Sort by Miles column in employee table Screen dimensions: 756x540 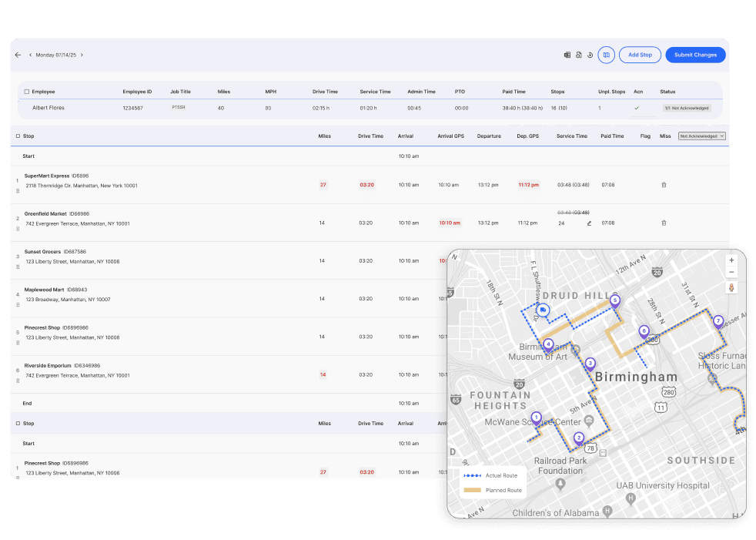coord(224,92)
